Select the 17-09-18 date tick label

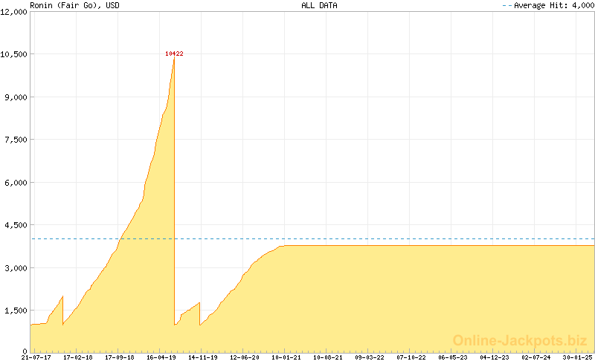click(x=120, y=357)
